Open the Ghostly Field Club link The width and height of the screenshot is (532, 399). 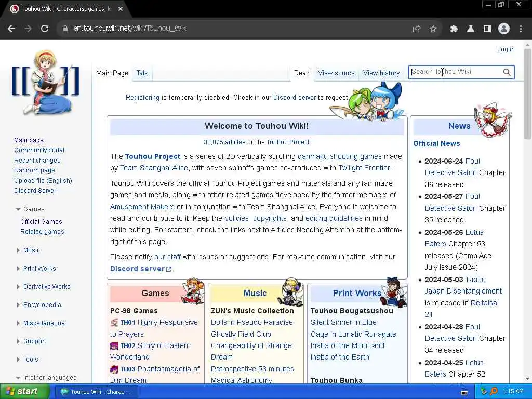[241, 334]
